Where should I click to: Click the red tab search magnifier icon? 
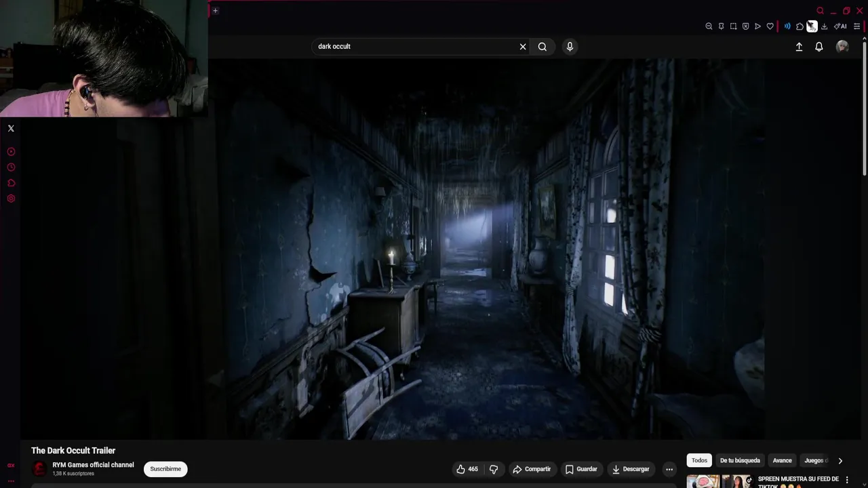tap(821, 11)
